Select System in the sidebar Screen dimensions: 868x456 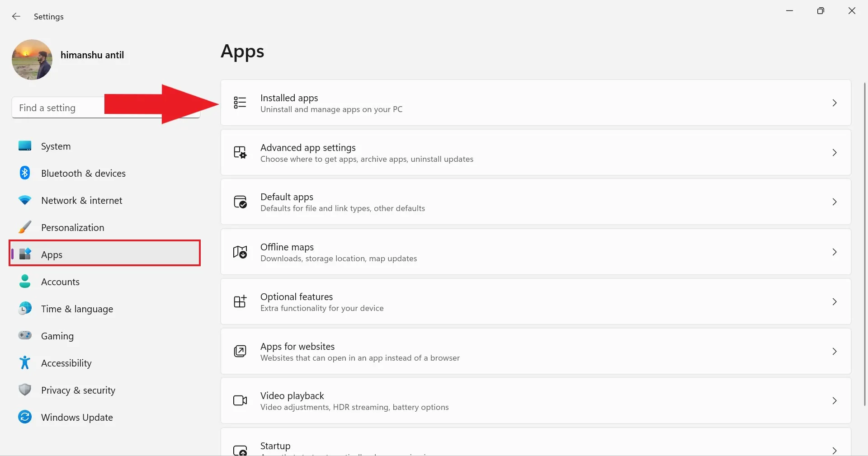(56, 146)
